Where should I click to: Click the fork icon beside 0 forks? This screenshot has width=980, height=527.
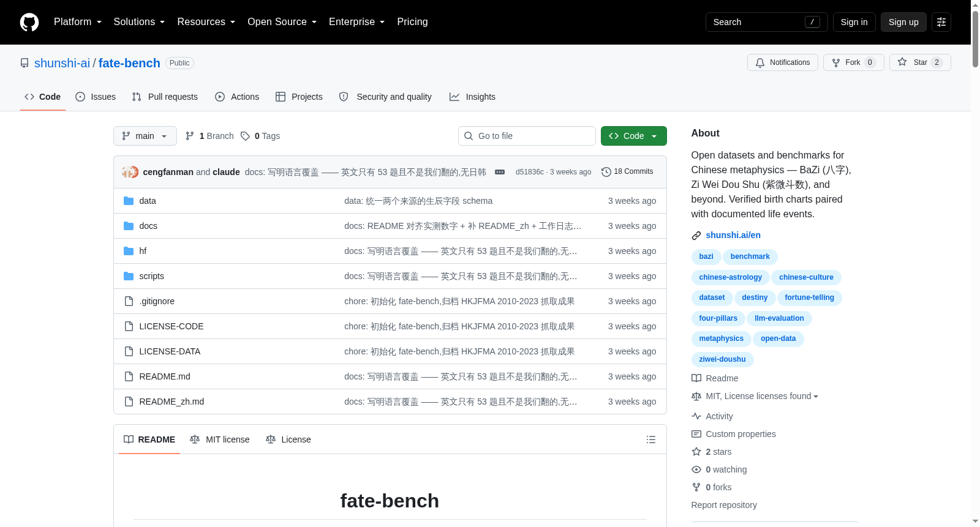click(x=696, y=487)
